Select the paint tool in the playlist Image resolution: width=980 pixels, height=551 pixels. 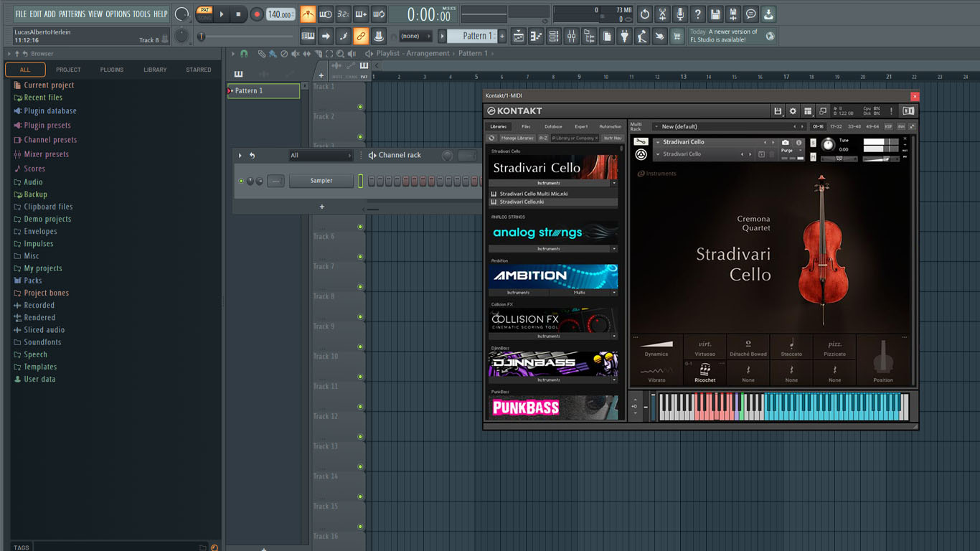pos(273,54)
